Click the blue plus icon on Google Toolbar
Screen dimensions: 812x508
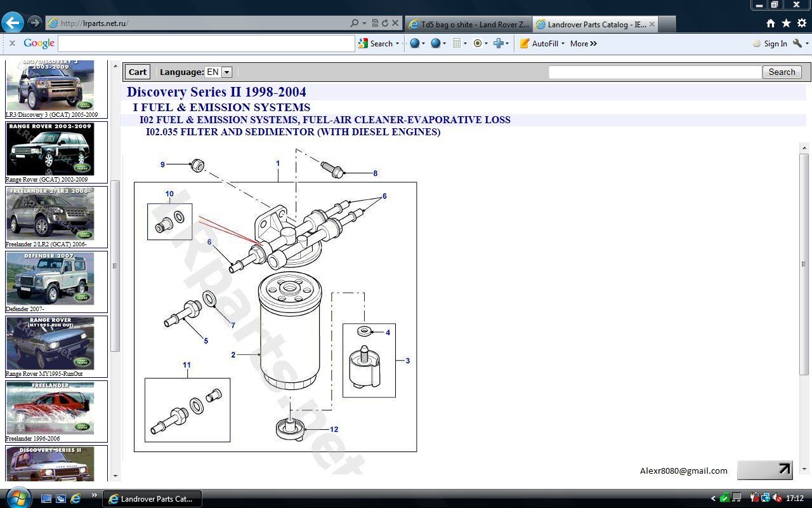(499, 43)
